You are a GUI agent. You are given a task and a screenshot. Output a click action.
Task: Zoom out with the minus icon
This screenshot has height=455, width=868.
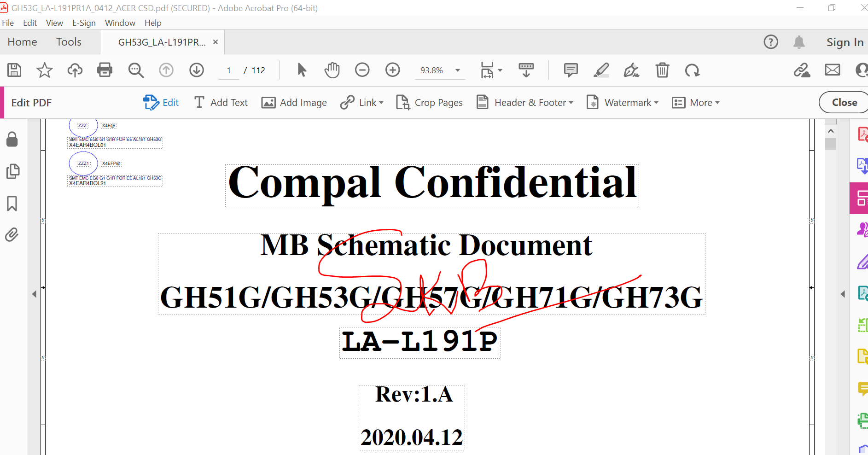click(x=362, y=70)
